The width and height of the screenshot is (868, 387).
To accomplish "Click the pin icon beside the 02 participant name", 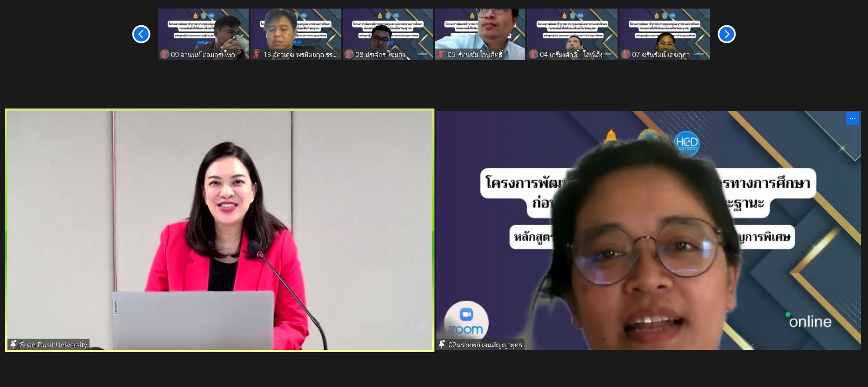I will [442, 345].
